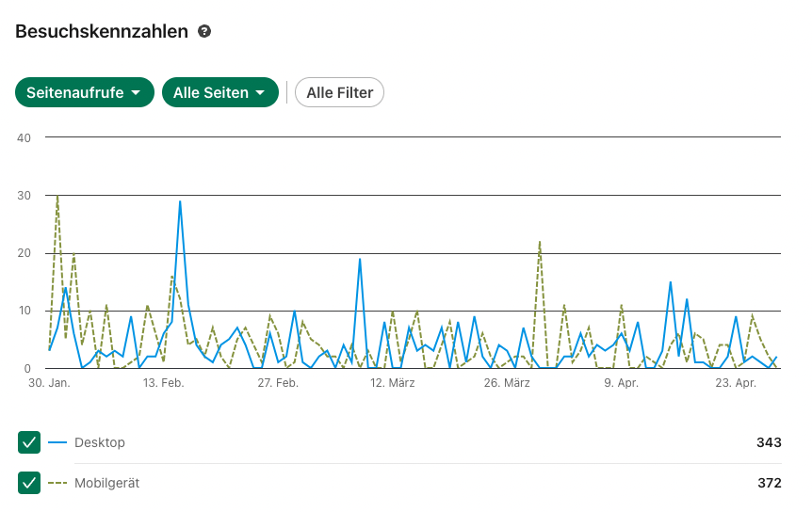Image resolution: width=812 pixels, height=512 pixels.
Task: Click the green dashed peak after 26. März
Action: coord(540,242)
